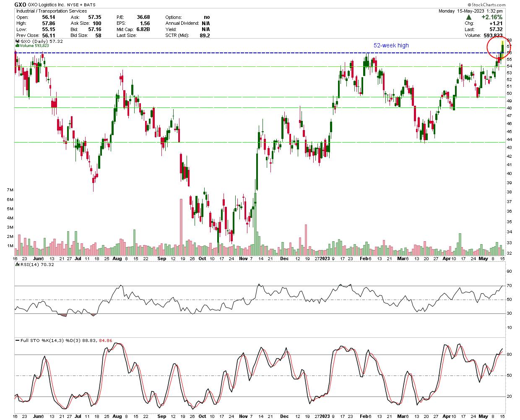Viewport: 520px width, 420px height.
Task: Click the +2.16% percent change value
Action: tap(491, 17)
